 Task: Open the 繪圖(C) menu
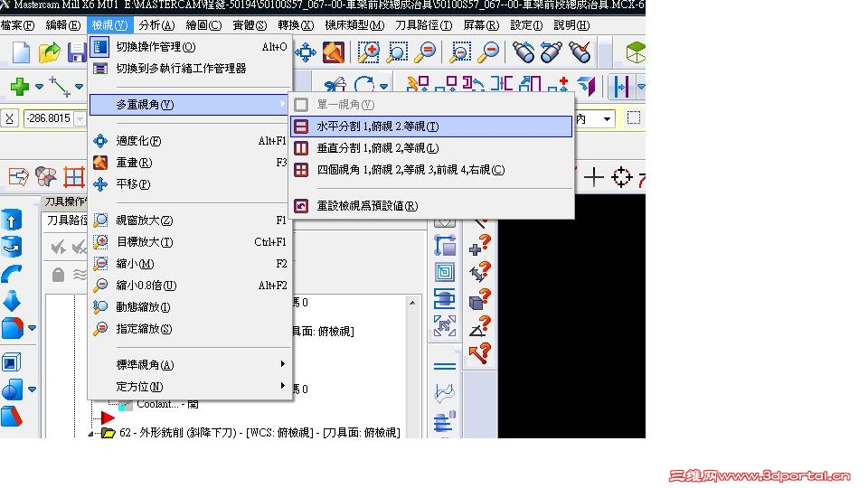coord(203,25)
